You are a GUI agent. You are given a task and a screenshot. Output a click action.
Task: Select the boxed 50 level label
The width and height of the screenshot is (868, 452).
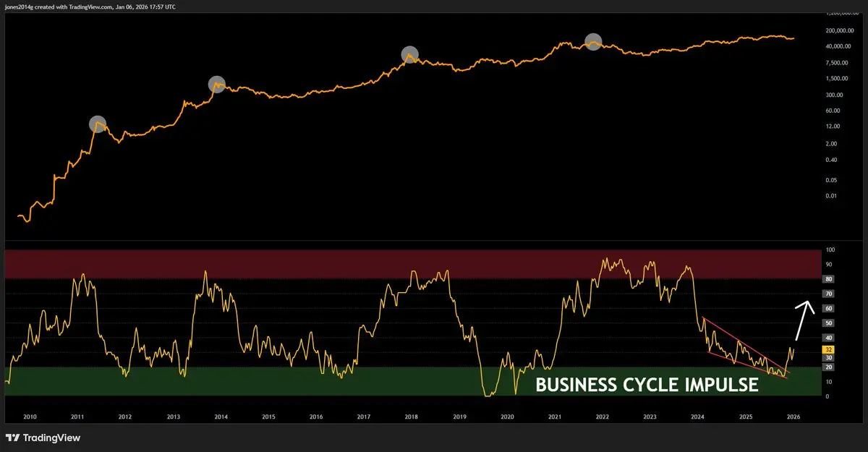tap(829, 323)
